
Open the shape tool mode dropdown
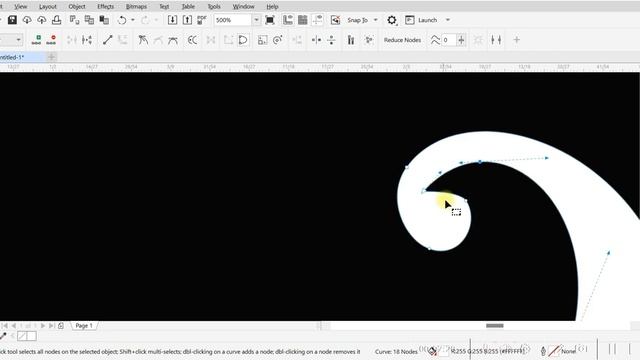tap(18, 40)
